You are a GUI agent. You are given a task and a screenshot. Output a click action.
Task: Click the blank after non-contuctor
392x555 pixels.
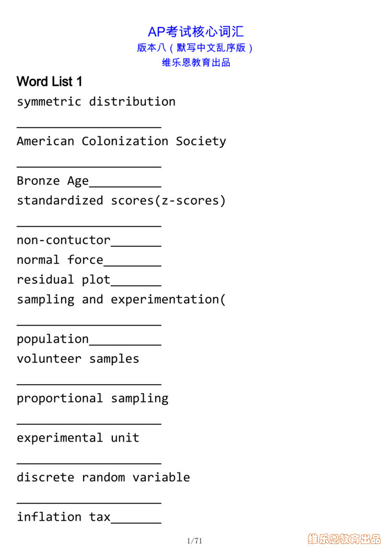tap(136, 245)
